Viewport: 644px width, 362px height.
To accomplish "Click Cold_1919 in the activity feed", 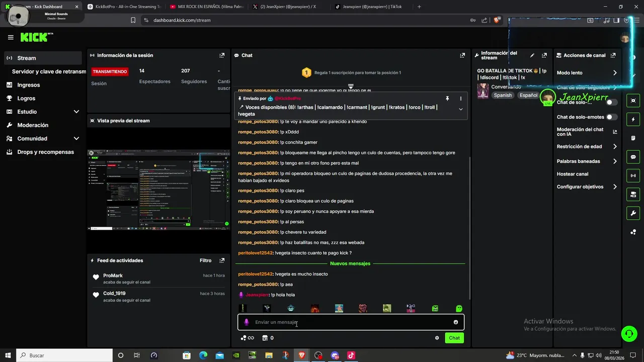I will point(114,293).
